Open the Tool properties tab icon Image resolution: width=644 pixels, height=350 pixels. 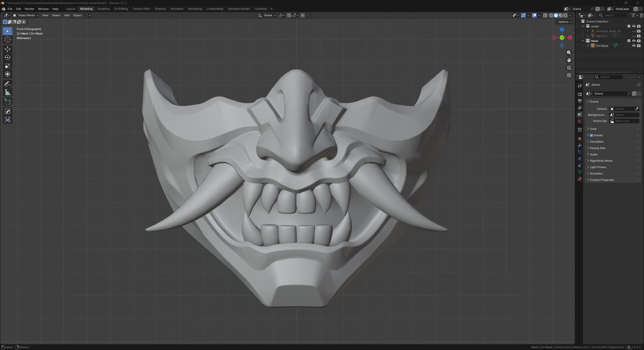(580, 85)
